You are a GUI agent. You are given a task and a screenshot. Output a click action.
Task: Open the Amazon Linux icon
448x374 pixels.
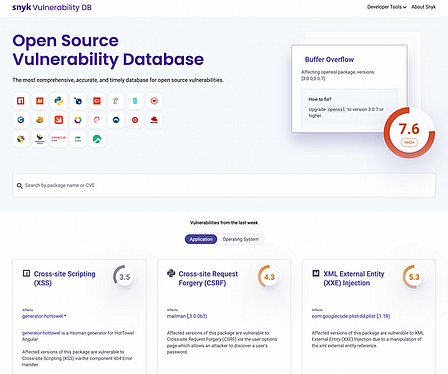(40, 139)
